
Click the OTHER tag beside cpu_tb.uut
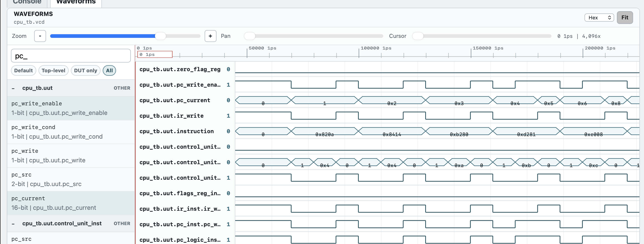[122, 88]
